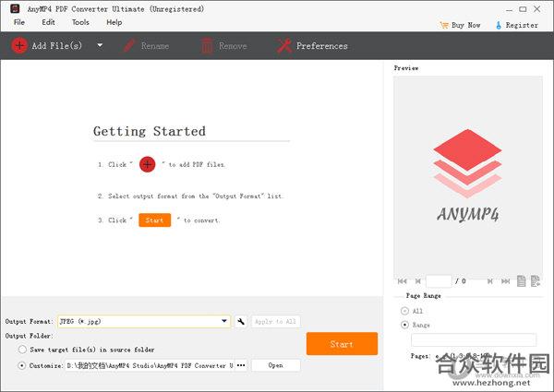Screen dimensions: 554x392
Task: Click the Remove trash toolbar item
Action: [224, 45]
